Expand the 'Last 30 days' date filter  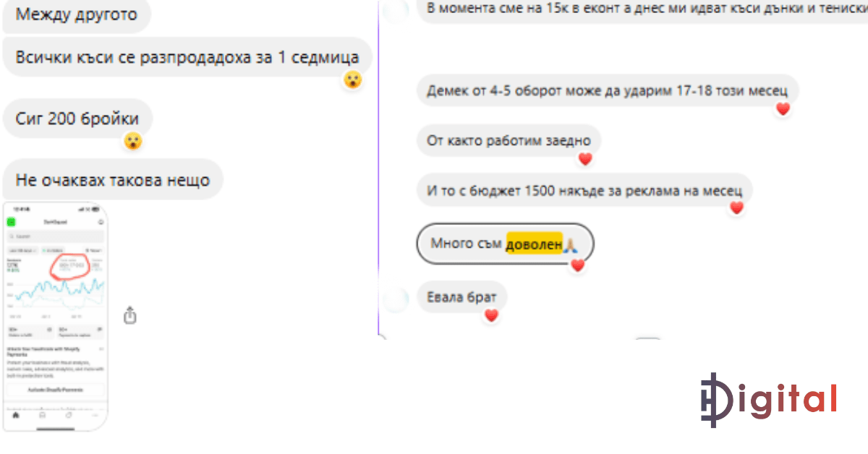pyautogui.click(x=22, y=250)
